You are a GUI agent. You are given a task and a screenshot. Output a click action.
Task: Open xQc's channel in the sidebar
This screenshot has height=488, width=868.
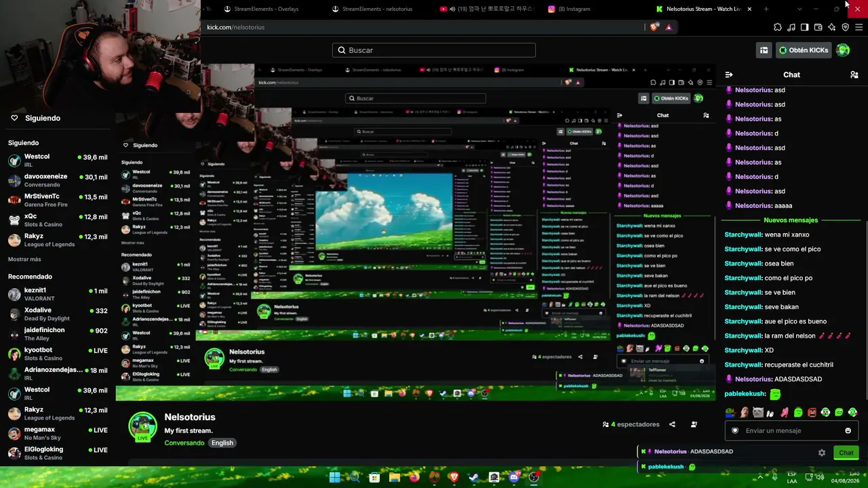tap(58, 220)
